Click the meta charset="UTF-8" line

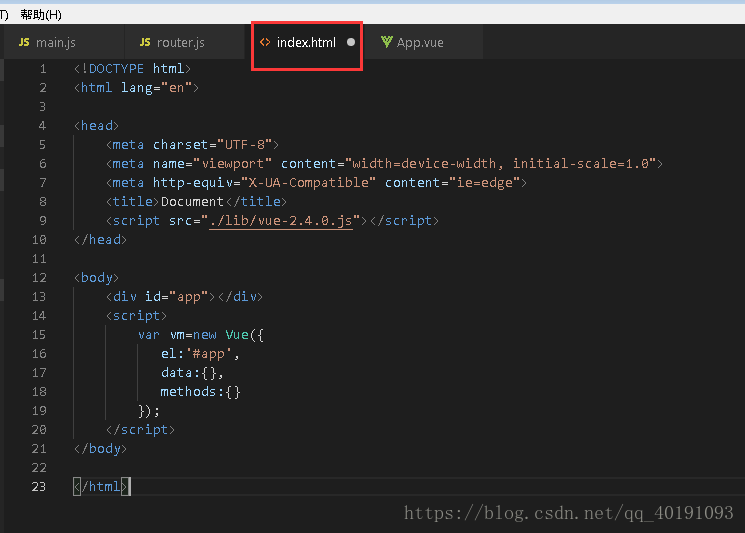(x=192, y=145)
